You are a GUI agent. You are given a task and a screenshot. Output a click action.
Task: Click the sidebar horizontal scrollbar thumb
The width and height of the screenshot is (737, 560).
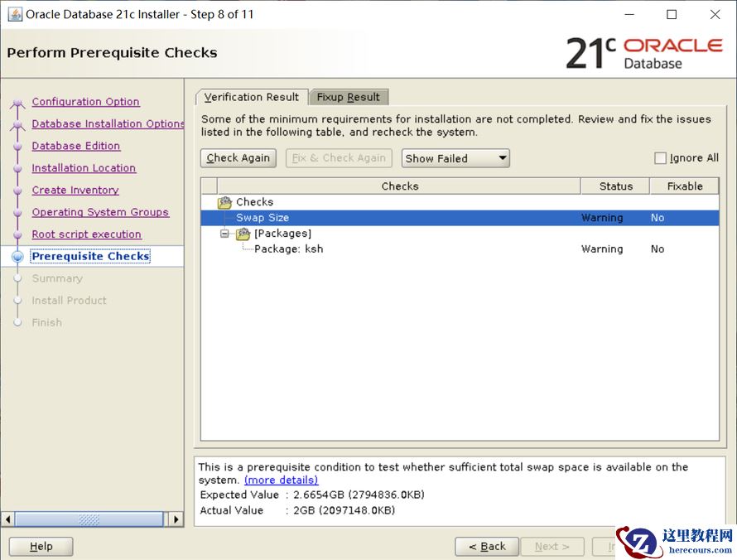(x=89, y=519)
